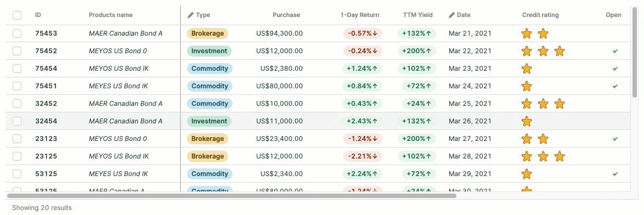Click the Investment tag in row 32454
The width and height of the screenshot is (644, 215).
[209, 121]
